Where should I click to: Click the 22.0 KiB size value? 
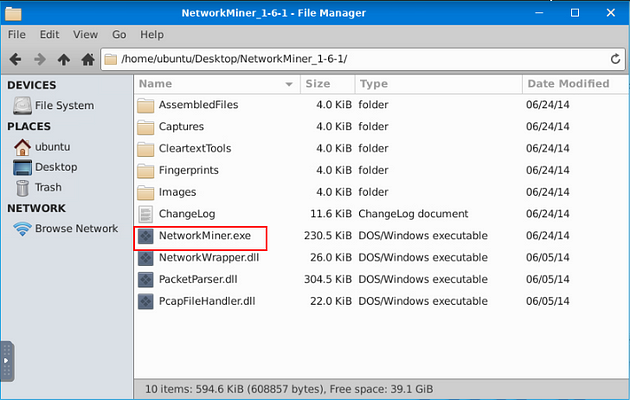(331, 301)
